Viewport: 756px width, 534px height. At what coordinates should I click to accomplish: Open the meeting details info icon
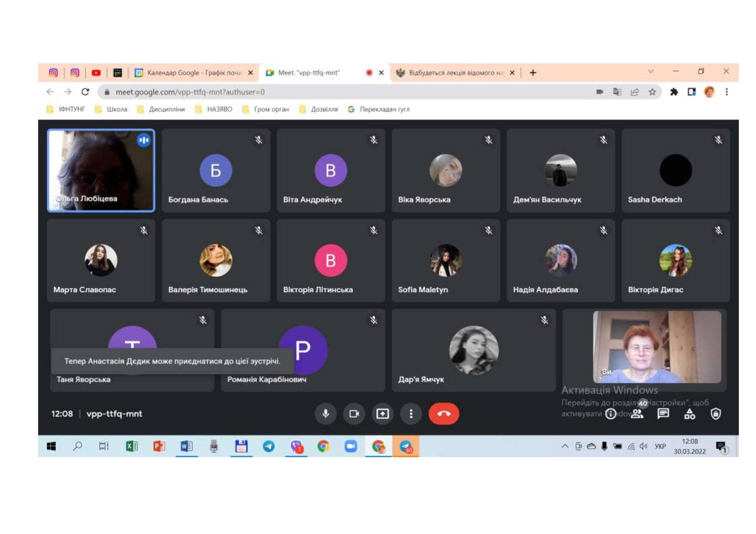611,414
